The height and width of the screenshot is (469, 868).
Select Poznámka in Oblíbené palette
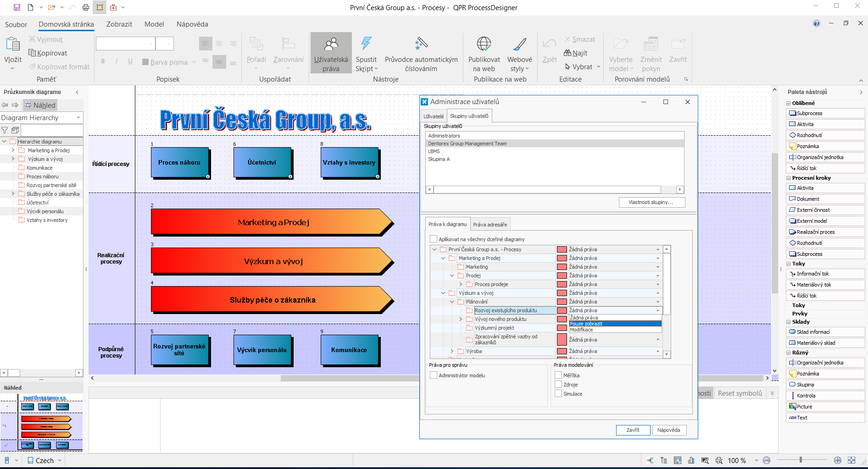(825, 146)
